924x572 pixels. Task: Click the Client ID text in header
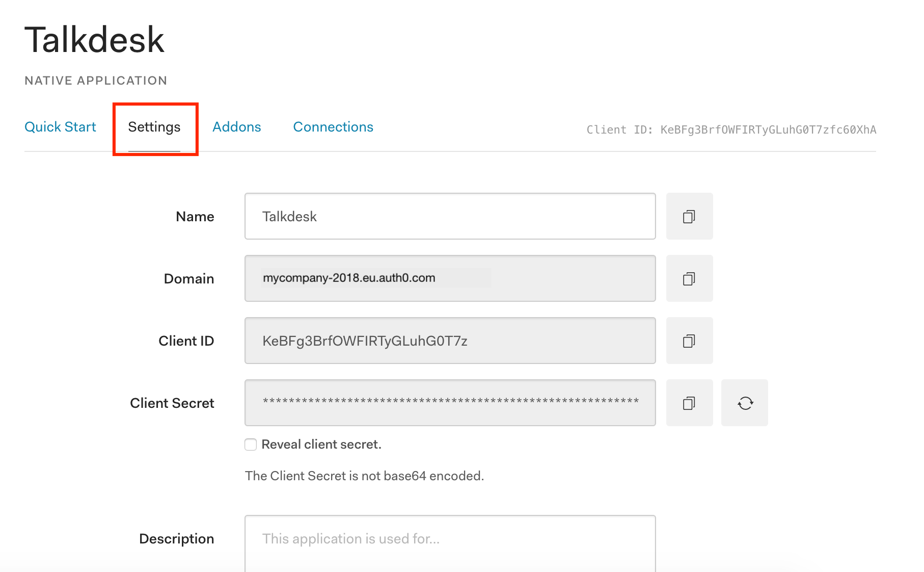[731, 129]
